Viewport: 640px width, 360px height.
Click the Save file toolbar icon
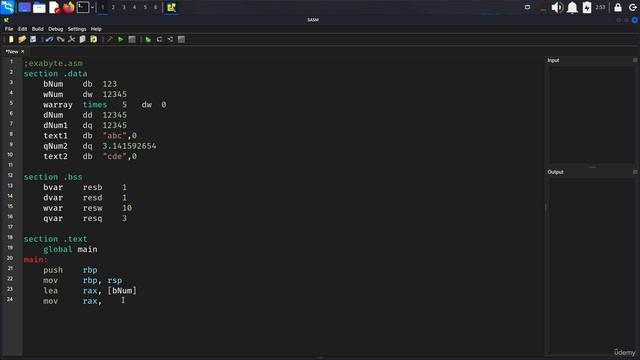coord(33,40)
